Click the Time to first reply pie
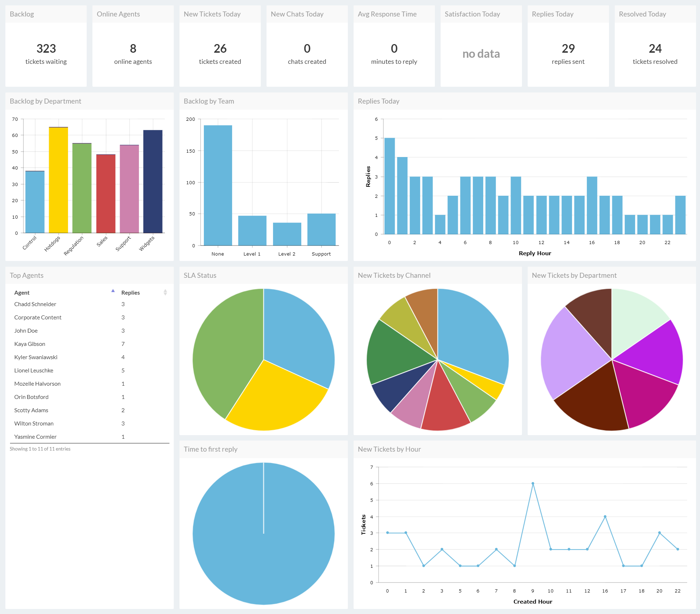Image resolution: width=700 pixels, height=614 pixels. tap(264, 534)
